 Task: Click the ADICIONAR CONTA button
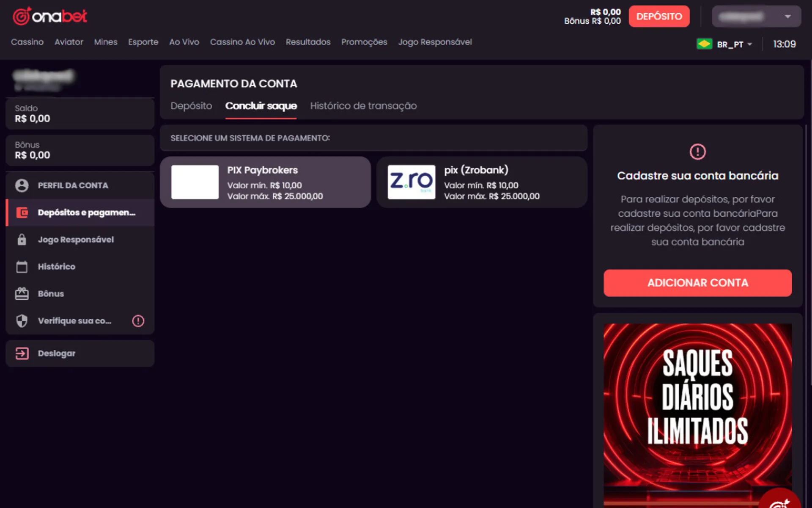(x=697, y=283)
